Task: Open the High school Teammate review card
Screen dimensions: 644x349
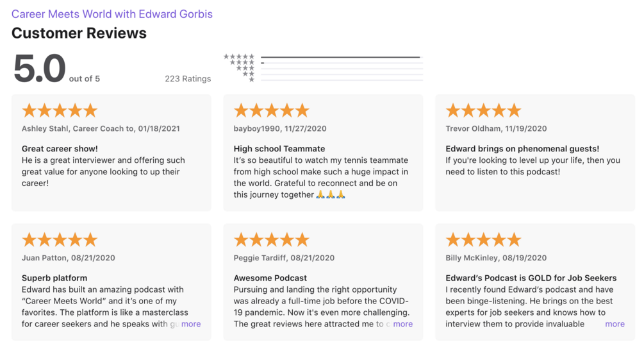Action: click(x=323, y=153)
